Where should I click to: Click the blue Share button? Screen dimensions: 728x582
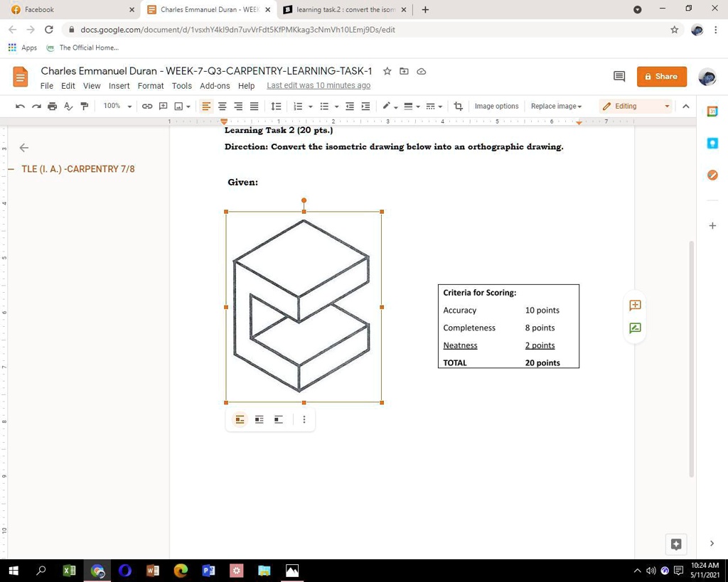[661, 76]
